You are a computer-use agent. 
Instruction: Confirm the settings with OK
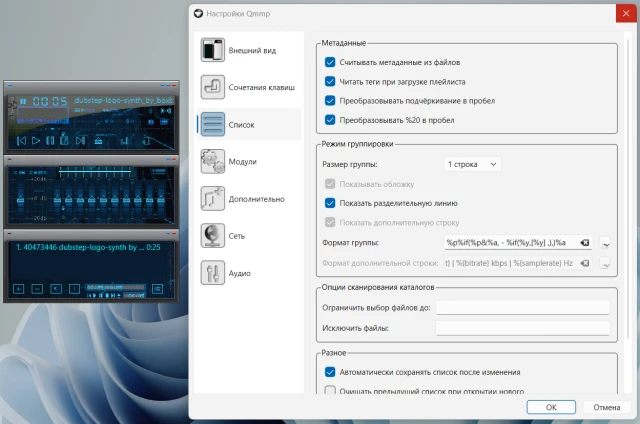551,407
